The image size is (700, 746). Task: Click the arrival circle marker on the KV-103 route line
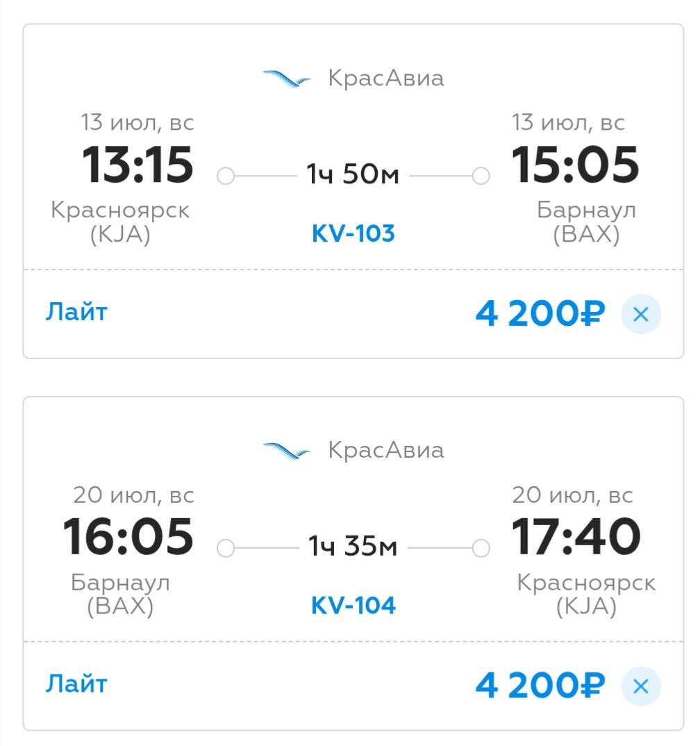click(481, 176)
